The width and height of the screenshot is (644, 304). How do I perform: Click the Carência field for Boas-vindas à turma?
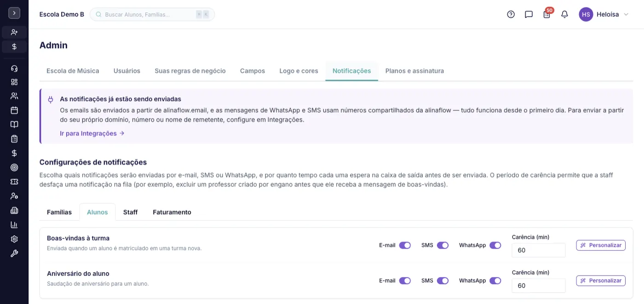tap(538, 250)
